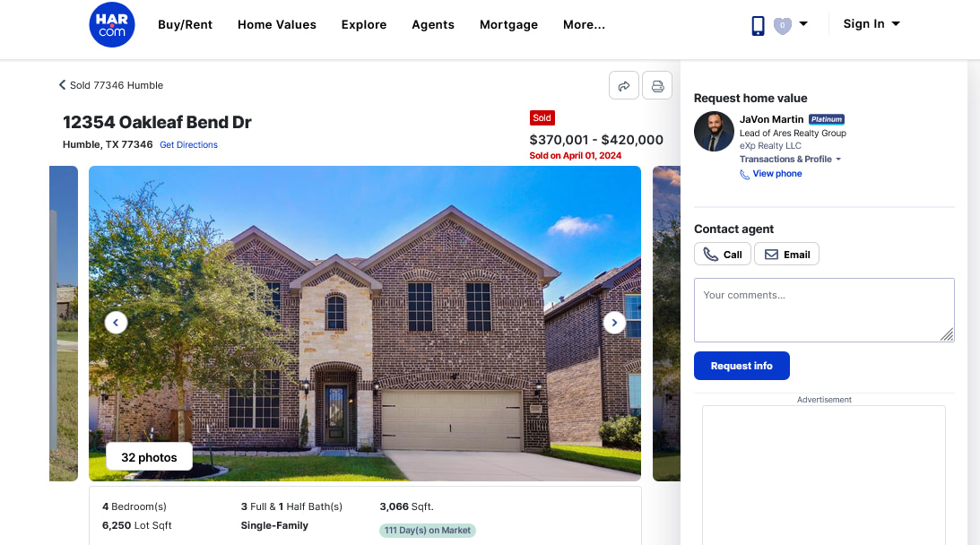Show previous photo with left arrow

(x=116, y=323)
